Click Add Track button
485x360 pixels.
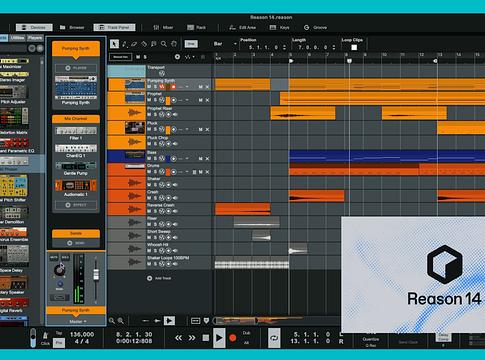coord(160,278)
